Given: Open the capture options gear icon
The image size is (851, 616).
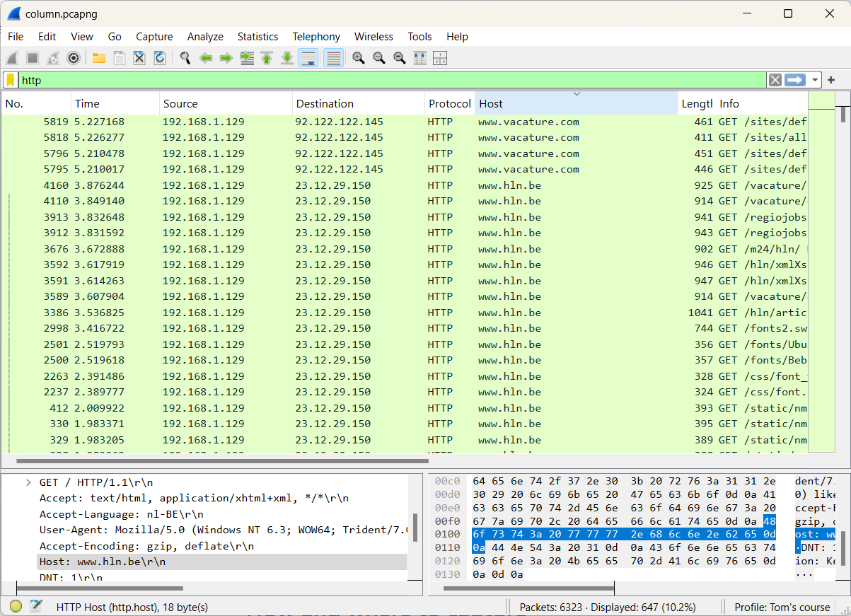Looking at the screenshot, I should point(73,58).
